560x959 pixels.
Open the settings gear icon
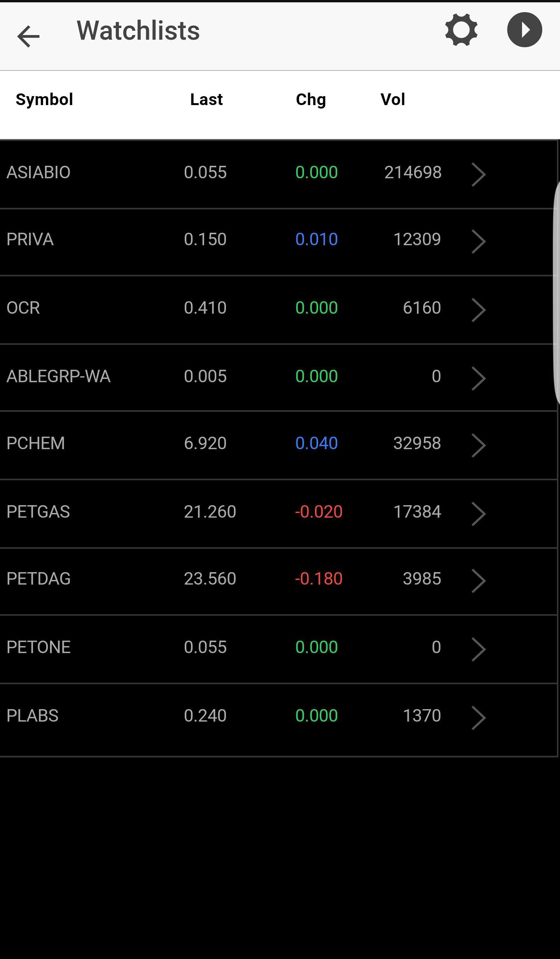pos(461,30)
